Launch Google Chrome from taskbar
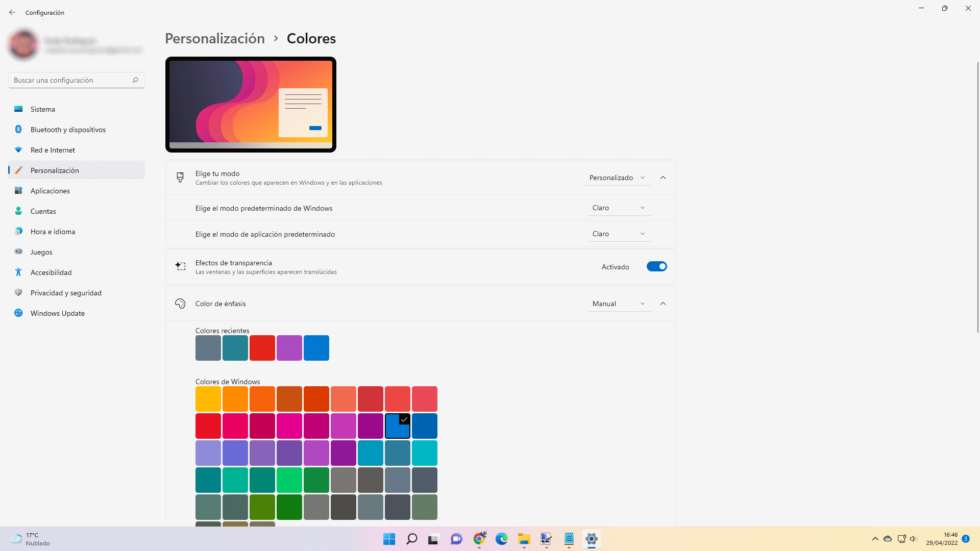The height and width of the screenshot is (551, 980). 479,539
